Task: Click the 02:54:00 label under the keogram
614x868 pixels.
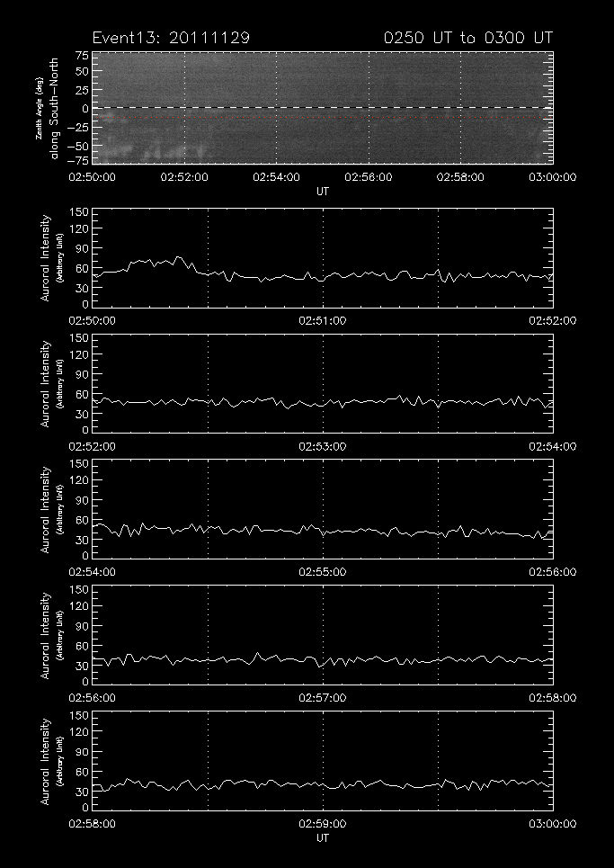Action: (x=276, y=177)
